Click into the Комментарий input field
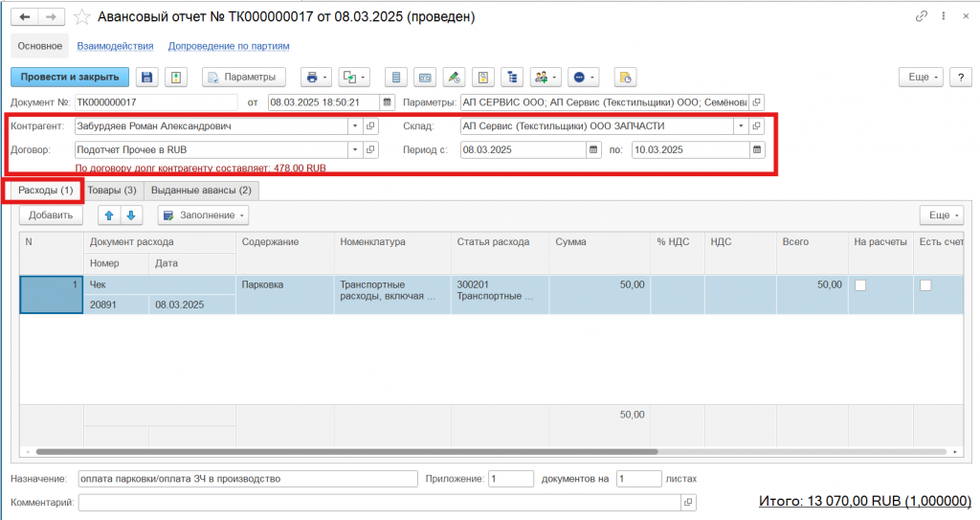Image resolution: width=980 pixels, height=520 pixels. point(379,502)
